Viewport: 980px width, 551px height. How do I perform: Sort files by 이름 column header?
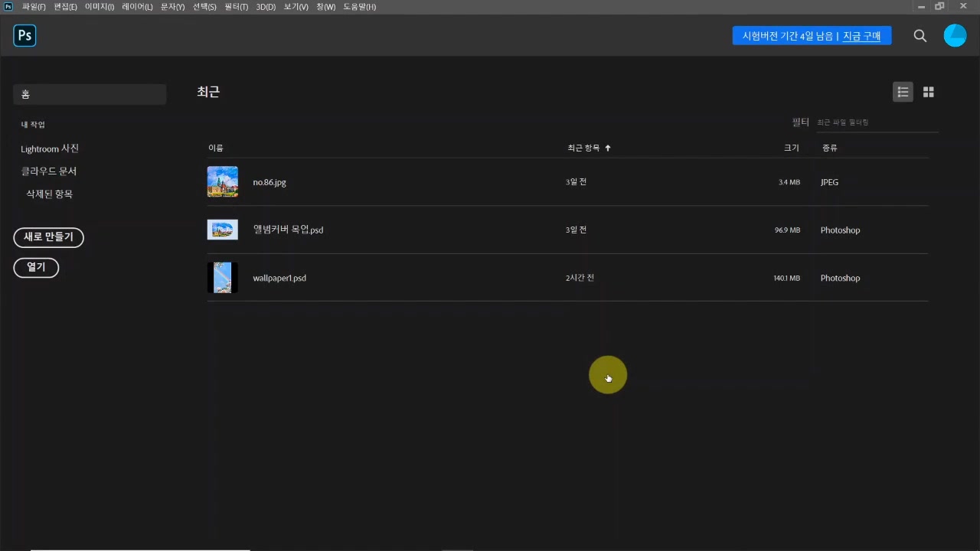coord(216,148)
